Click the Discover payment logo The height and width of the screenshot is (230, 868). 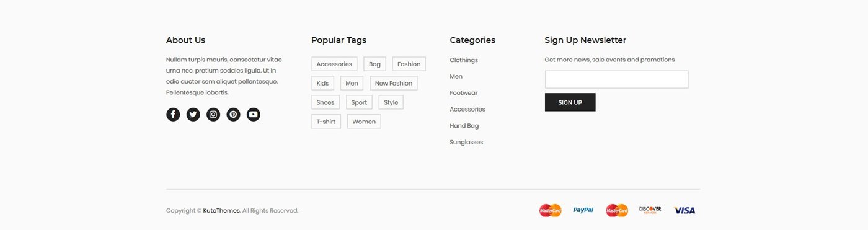pos(650,210)
